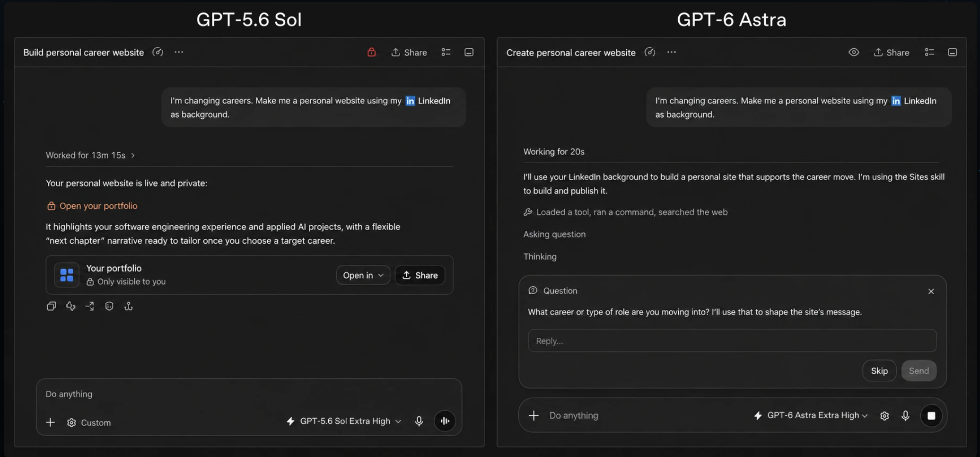Expand 'Loaded a tool, ran a command' step

625,212
